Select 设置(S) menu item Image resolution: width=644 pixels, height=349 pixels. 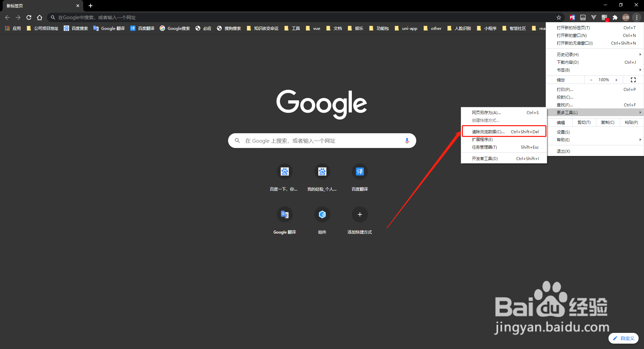(595, 132)
